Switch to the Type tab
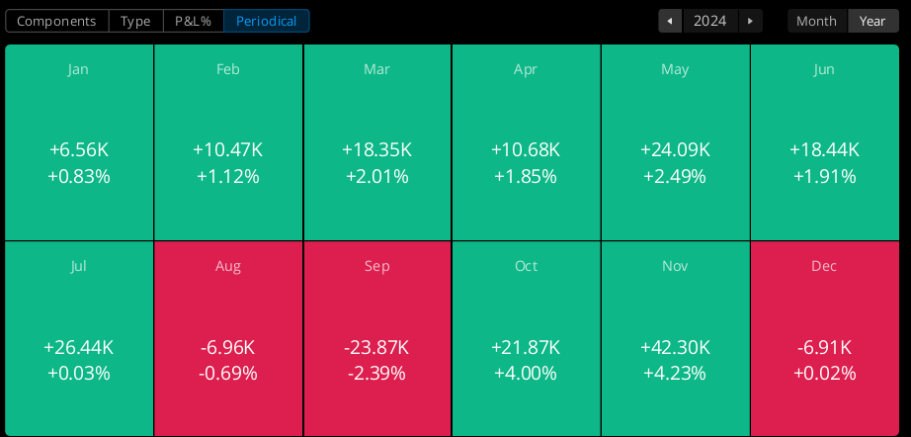 click(x=136, y=21)
